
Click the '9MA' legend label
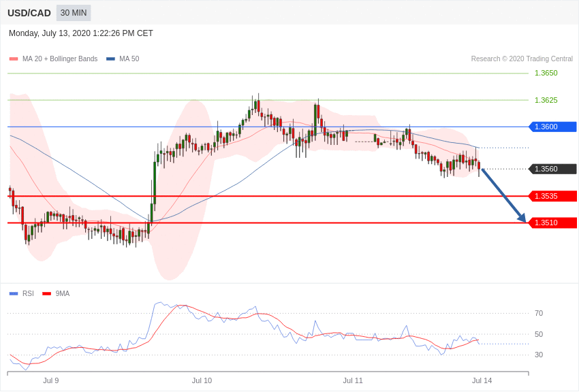click(63, 294)
